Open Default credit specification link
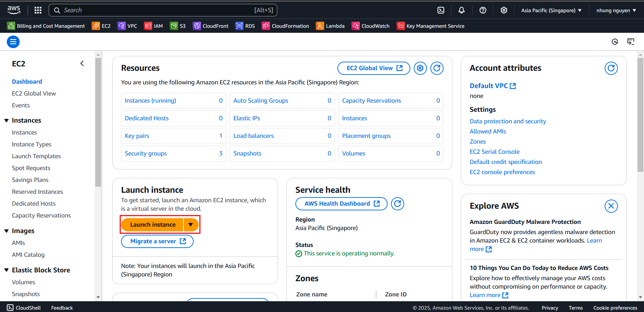Viewport: 644px width, 312px height. click(x=506, y=162)
